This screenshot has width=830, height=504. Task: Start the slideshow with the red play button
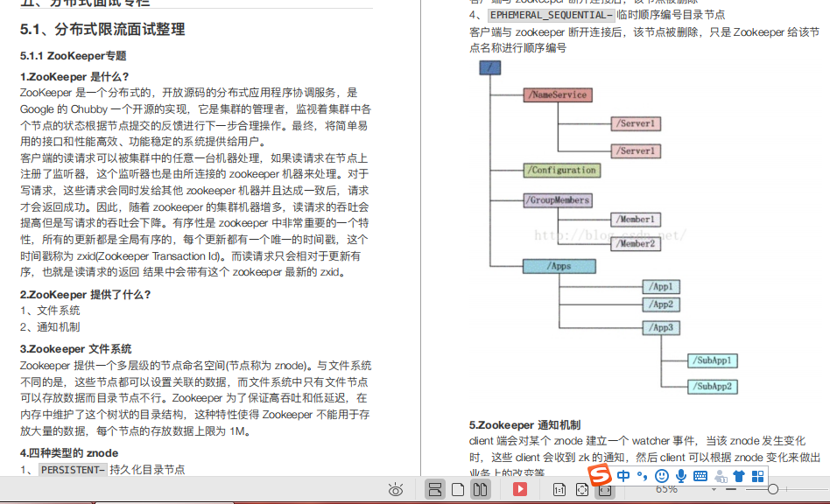pos(520,489)
